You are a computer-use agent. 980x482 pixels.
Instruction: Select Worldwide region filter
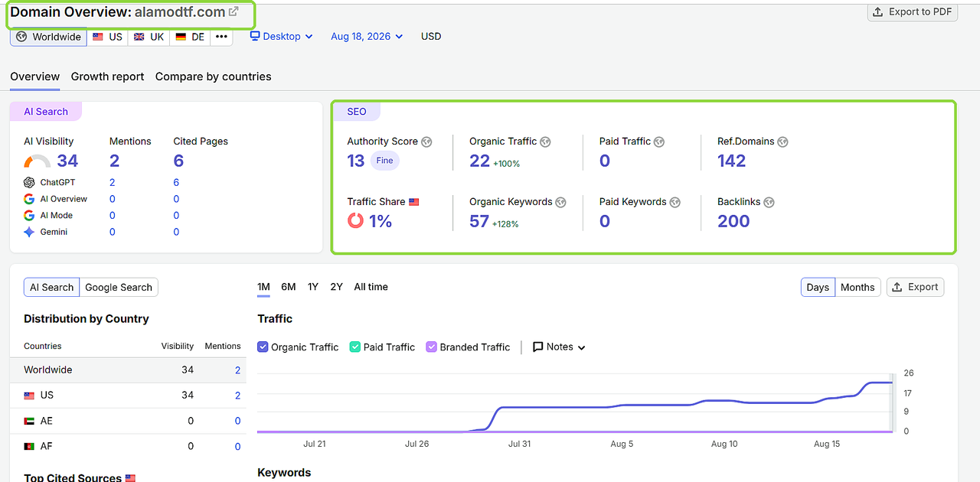point(48,37)
